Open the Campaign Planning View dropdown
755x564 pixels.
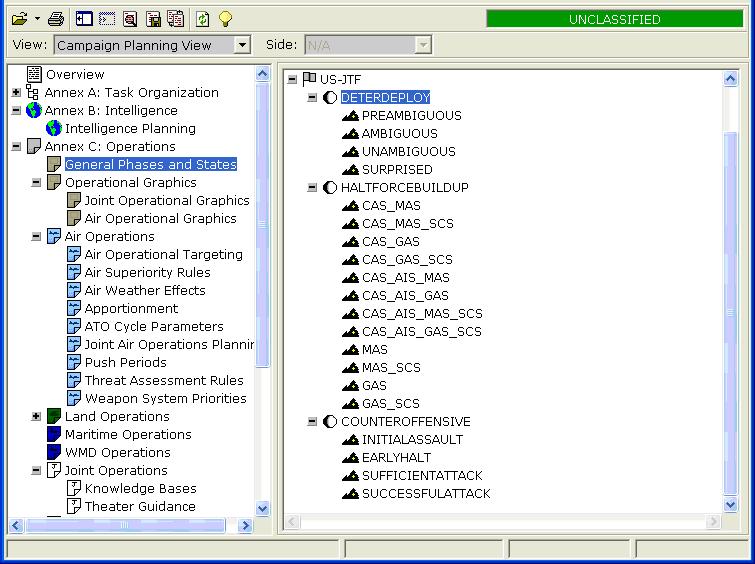coord(242,45)
